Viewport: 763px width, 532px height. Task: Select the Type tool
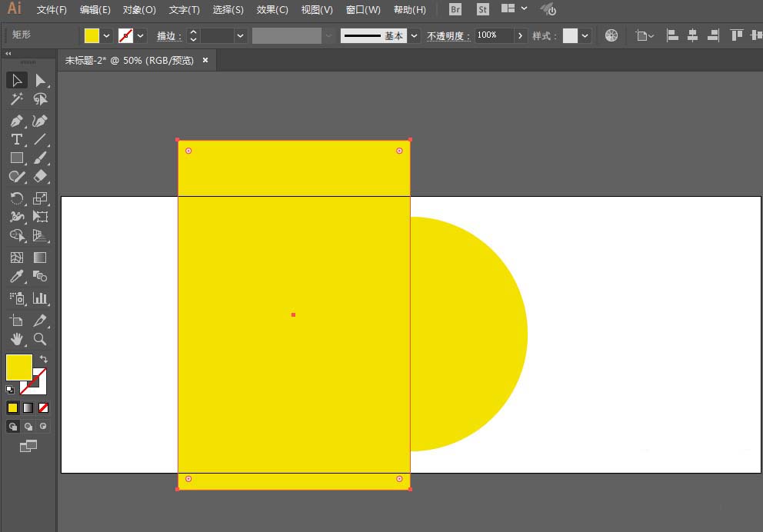[x=17, y=140]
